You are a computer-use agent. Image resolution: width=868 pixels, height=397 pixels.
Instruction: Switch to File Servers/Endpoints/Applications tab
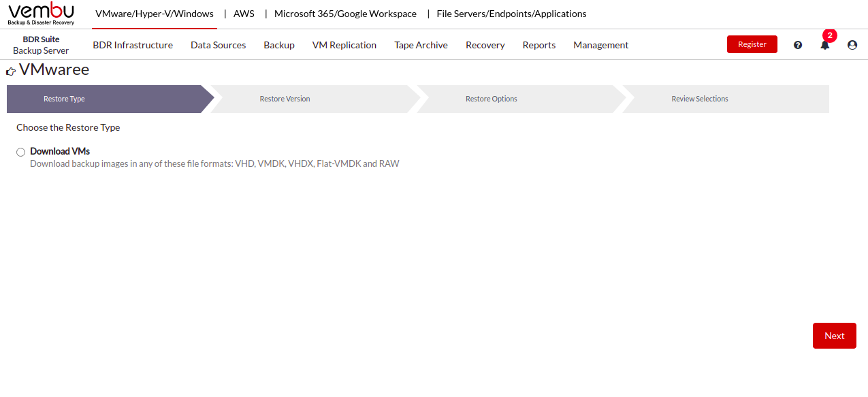coord(511,14)
